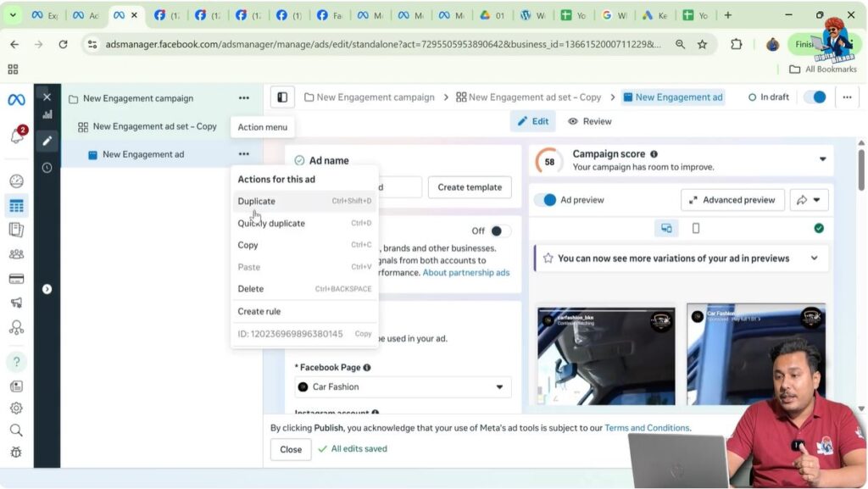Click the green preview status check icon
Viewport: 868px width, 489px height.
click(819, 228)
